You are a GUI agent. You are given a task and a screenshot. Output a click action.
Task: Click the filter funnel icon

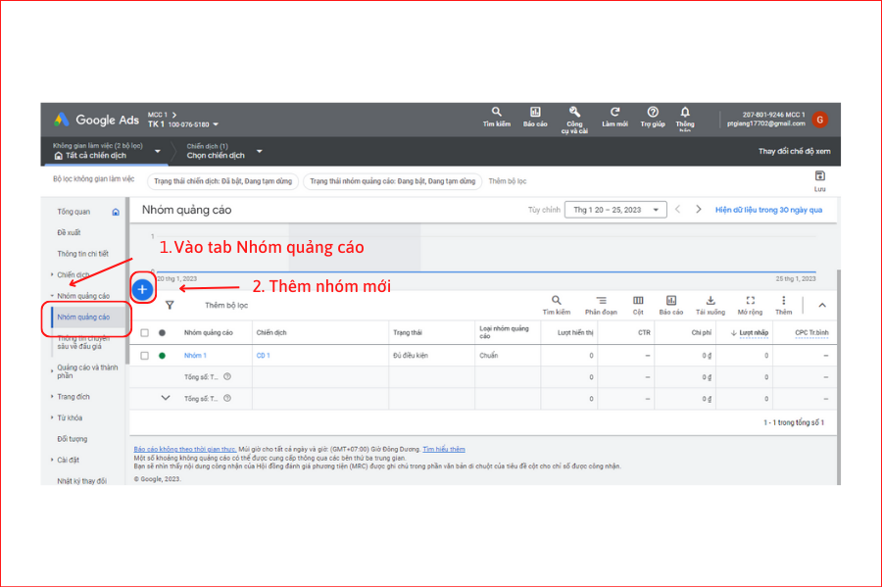click(x=170, y=305)
